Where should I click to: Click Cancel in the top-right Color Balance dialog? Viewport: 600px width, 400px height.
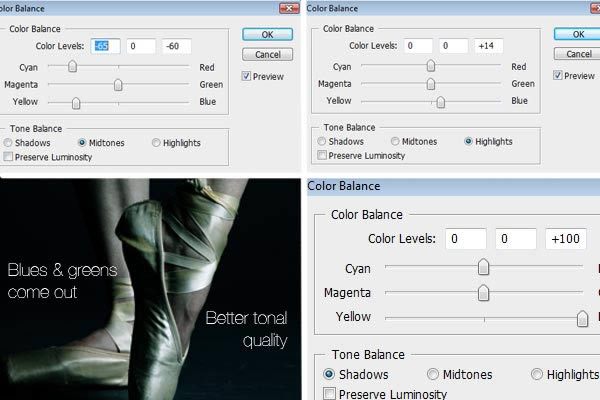pos(577,54)
